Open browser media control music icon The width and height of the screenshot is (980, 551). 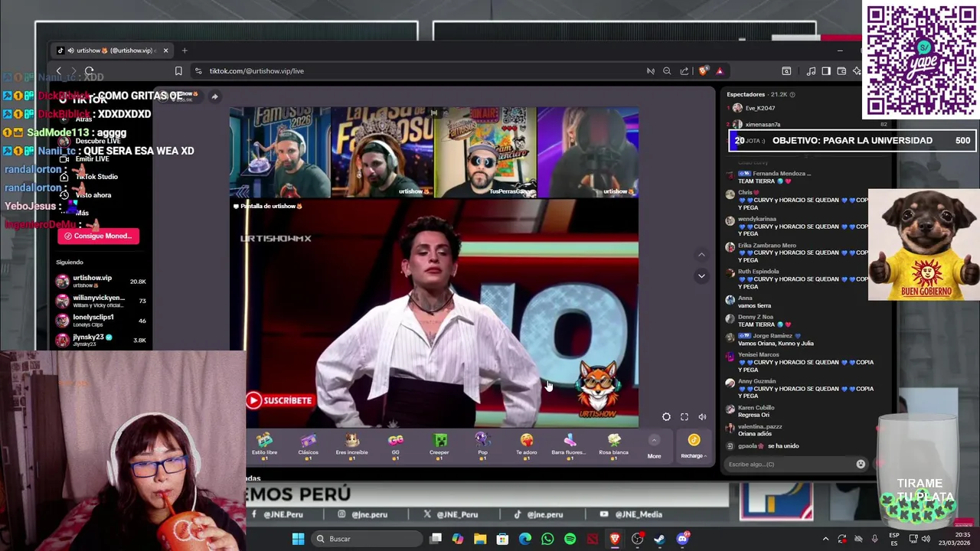point(811,71)
